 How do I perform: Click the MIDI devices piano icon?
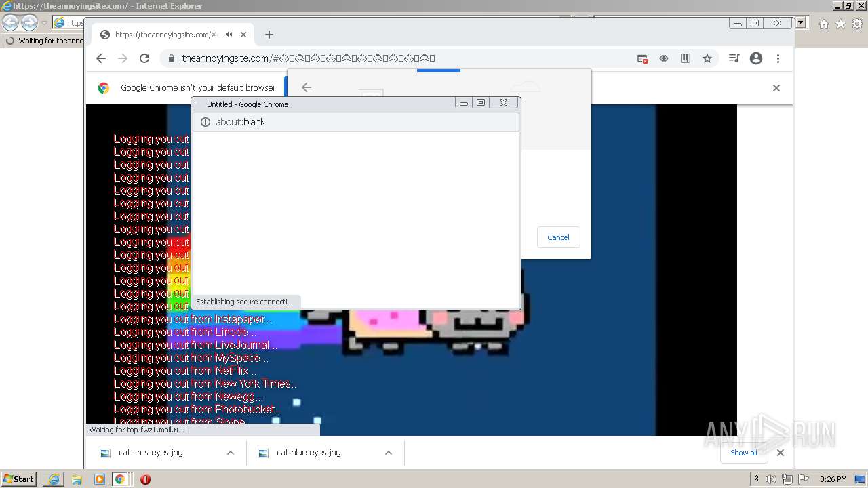(x=686, y=58)
